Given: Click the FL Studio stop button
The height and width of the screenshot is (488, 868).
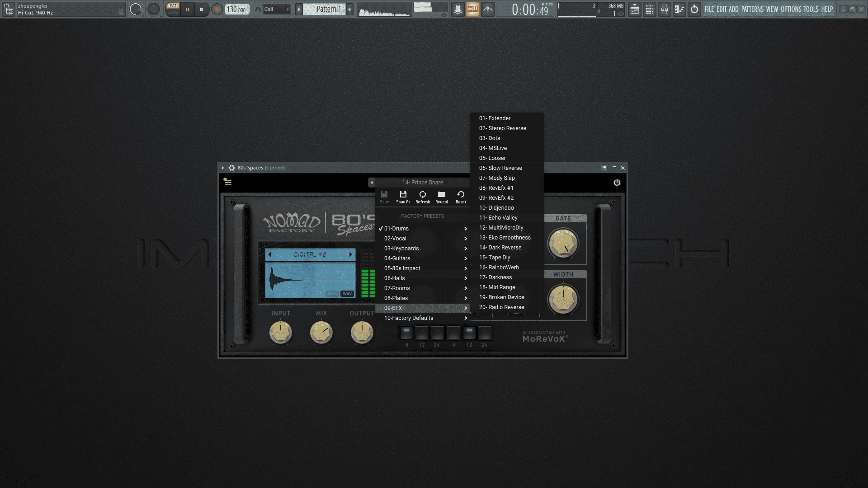Looking at the screenshot, I should click(x=202, y=9).
